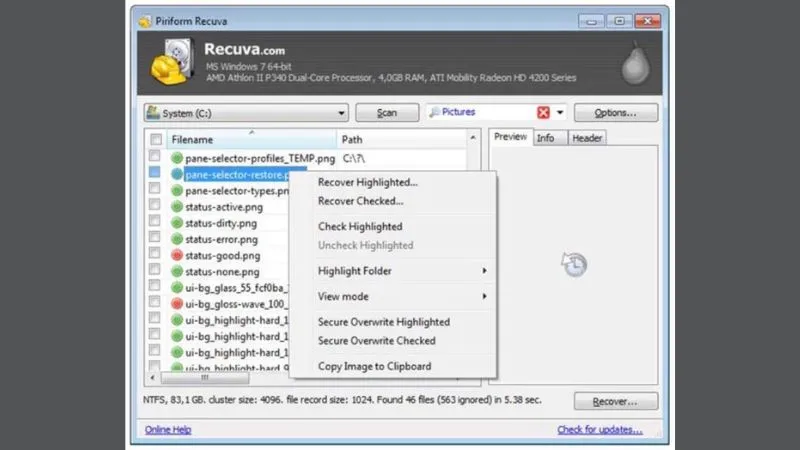
Task: Click the Scan button
Action: point(387,113)
